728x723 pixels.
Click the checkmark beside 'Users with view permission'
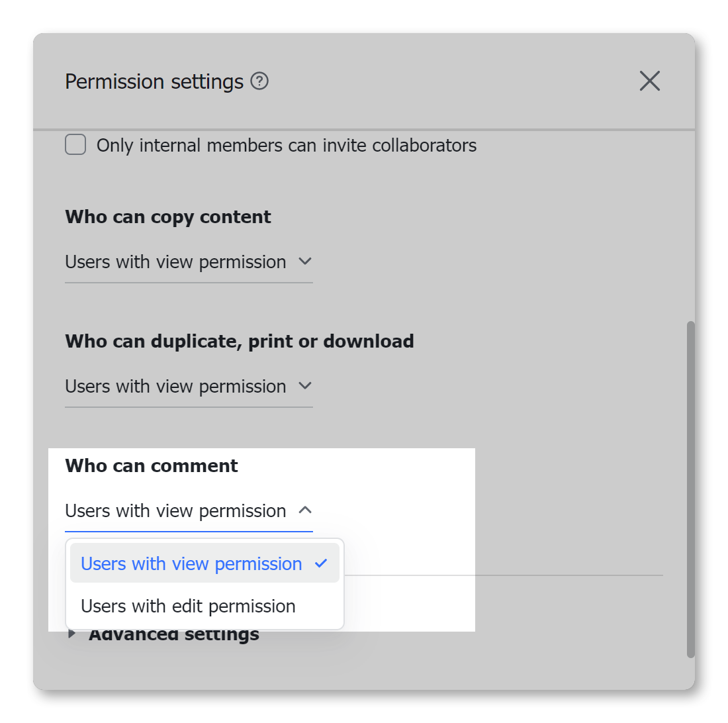(322, 563)
